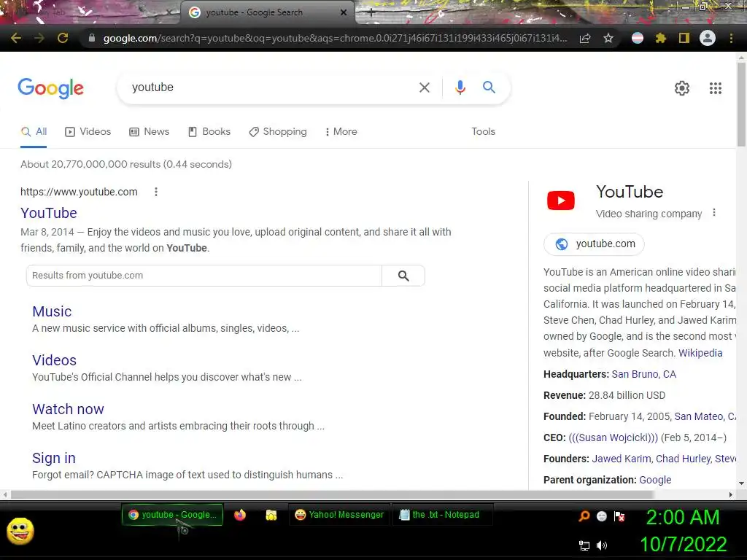Switch to the Notepad taskbar window
The width and height of the screenshot is (747, 560).
pyautogui.click(x=442, y=515)
